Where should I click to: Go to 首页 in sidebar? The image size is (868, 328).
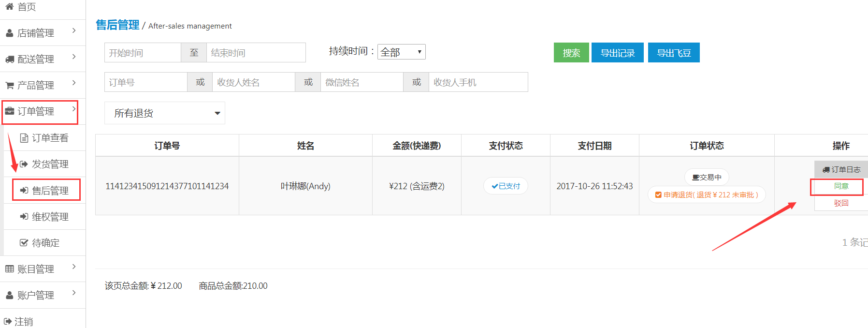(x=27, y=7)
